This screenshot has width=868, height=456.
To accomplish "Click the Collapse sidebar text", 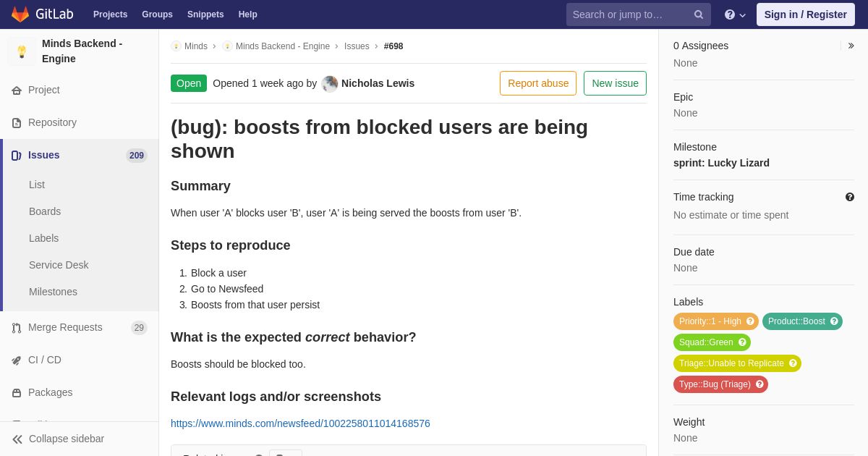I will pyautogui.click(x=67, y=439).
